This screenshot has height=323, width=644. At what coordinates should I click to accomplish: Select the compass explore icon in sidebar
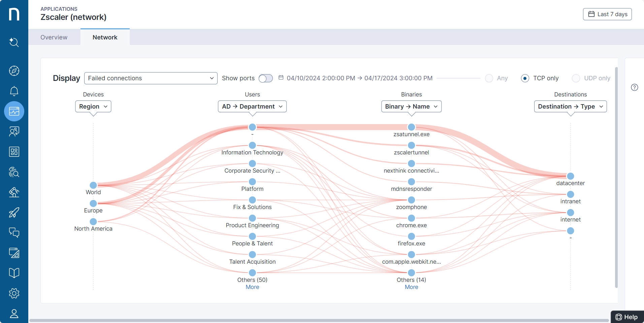click(x=14, y=71)
